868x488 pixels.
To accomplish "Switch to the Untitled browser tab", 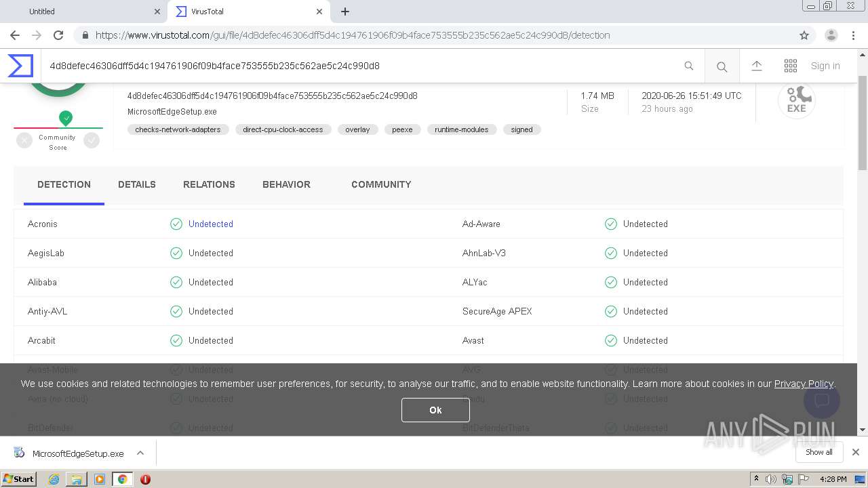I will (85, 12).
